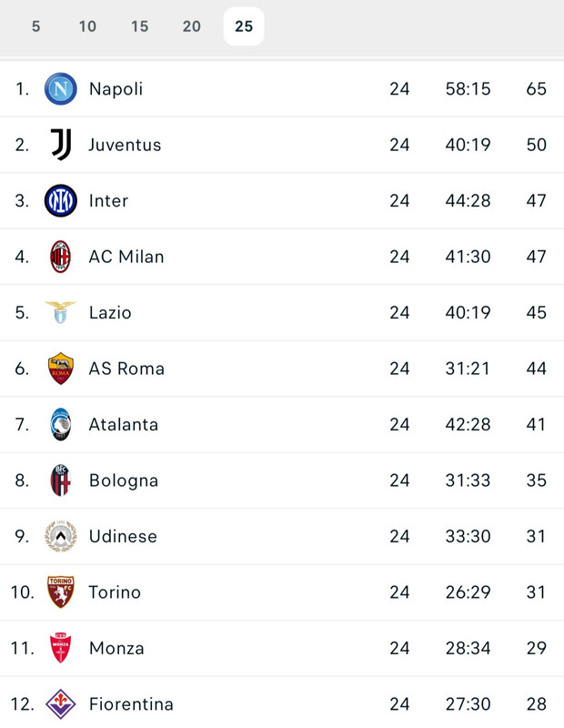Open the Fiorentina team name link

(131, 704)
